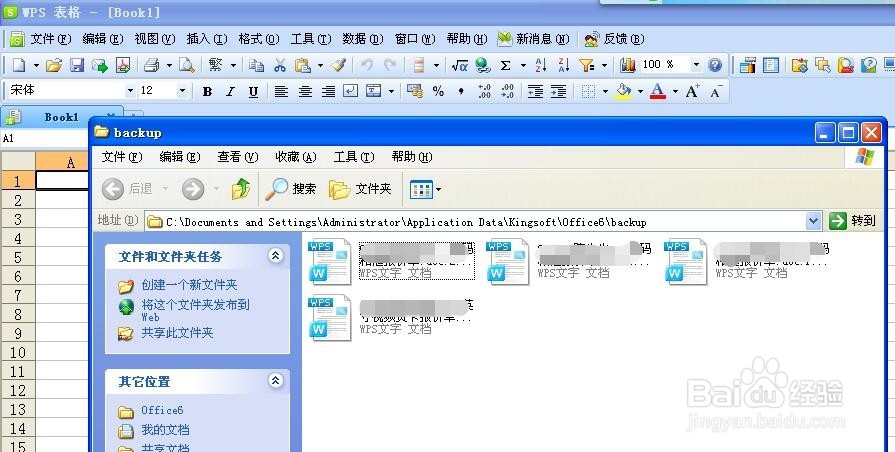895x452 pixels.
Task: Select the first WPS document in backup folder
Action: point(391,261)
